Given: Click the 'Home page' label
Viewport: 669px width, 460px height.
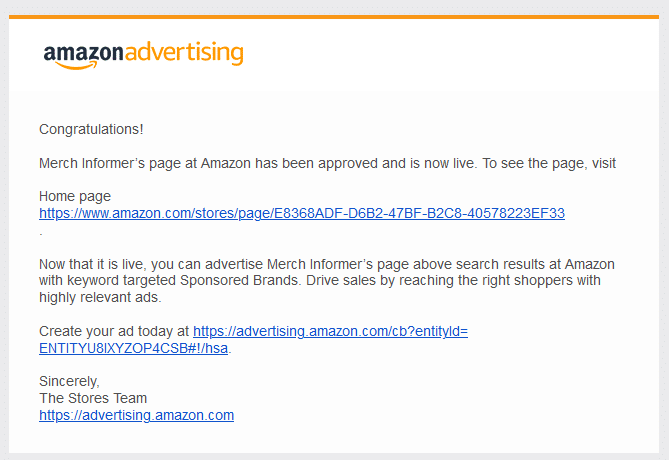Looking at the screenshot, I should click(75, 196).
